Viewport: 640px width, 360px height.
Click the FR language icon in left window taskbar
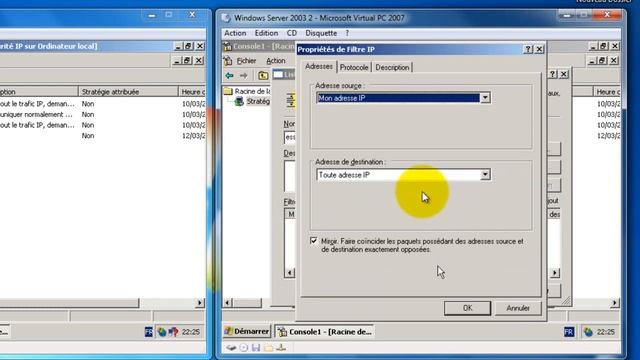[x=149, y=332]
